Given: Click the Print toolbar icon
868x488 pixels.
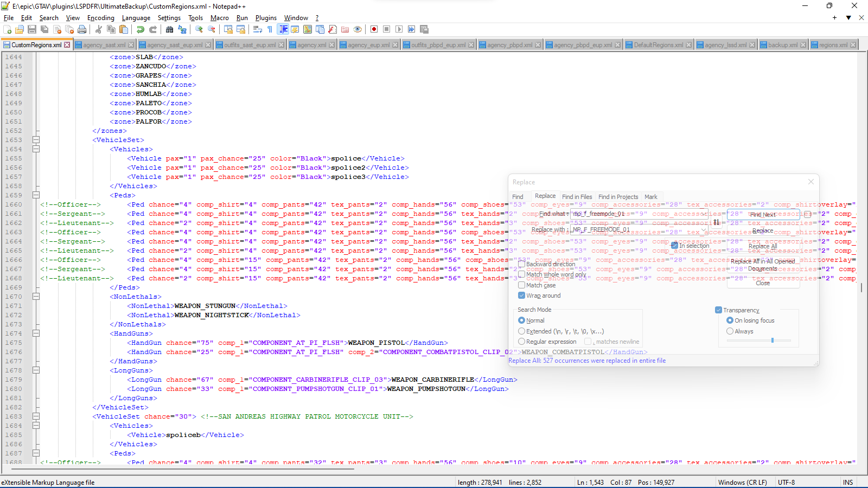Looking at the screenshot, I should [x=82, y=29].
